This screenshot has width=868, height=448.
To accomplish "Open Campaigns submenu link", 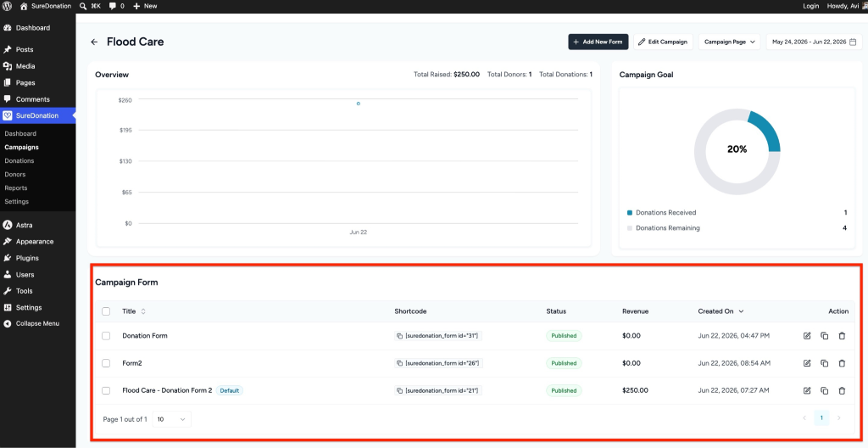I will [21, 147].
